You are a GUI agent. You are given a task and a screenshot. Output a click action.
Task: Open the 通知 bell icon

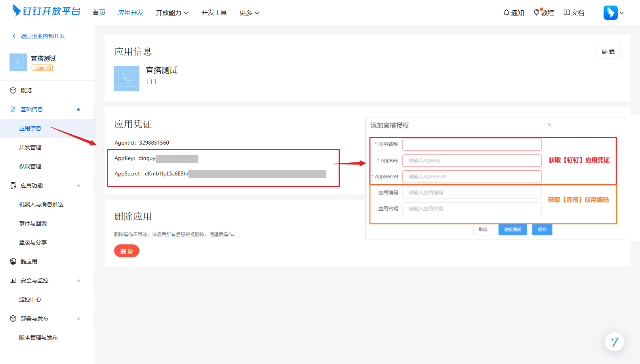coord(506,13)
